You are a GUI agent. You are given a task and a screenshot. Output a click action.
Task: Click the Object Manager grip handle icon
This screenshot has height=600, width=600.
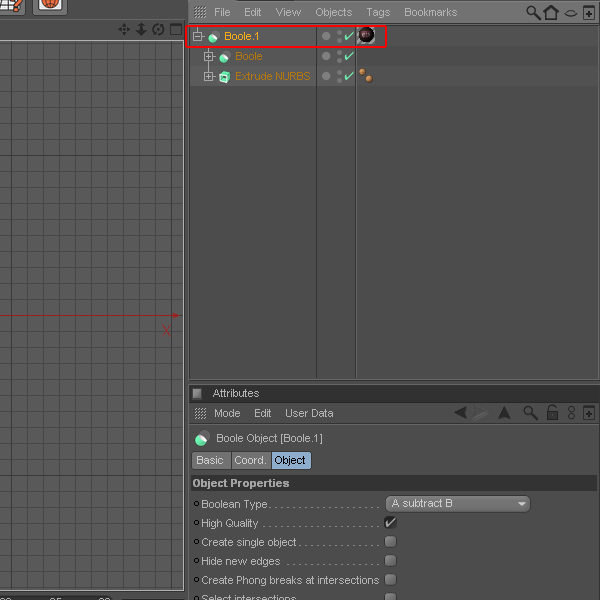pyautogui.click(x=200, y=12)
